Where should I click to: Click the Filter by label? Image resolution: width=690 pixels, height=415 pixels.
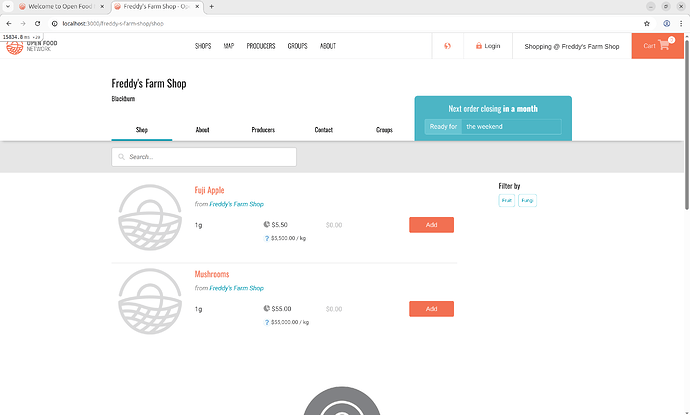(x=509, y=186)
